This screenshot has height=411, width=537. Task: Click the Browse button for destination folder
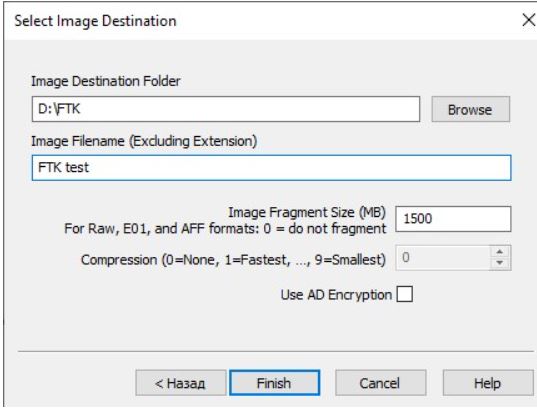[x=471, y=109]
